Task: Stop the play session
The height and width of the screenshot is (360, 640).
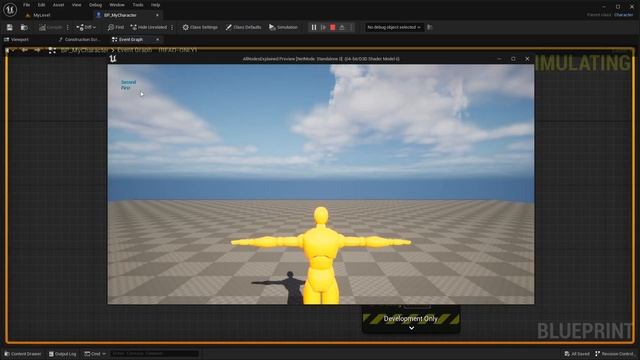Action: click(x=333, y=27)
